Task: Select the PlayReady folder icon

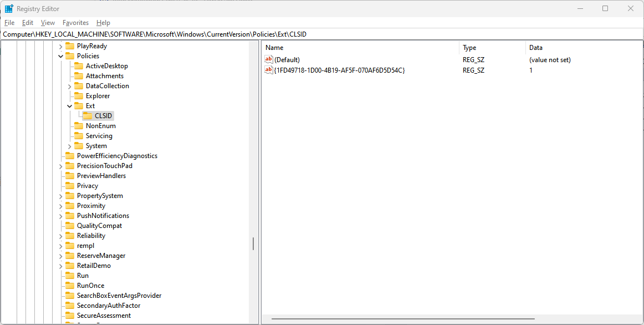Action: pos(70,46)
